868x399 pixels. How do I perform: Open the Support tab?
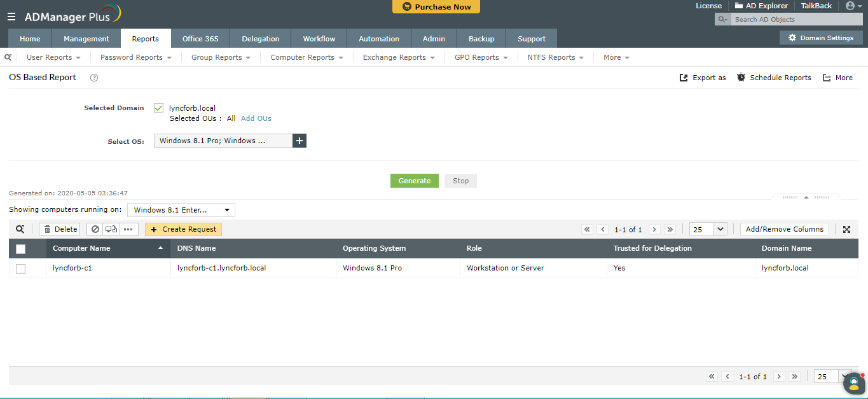tap(532, 38)
